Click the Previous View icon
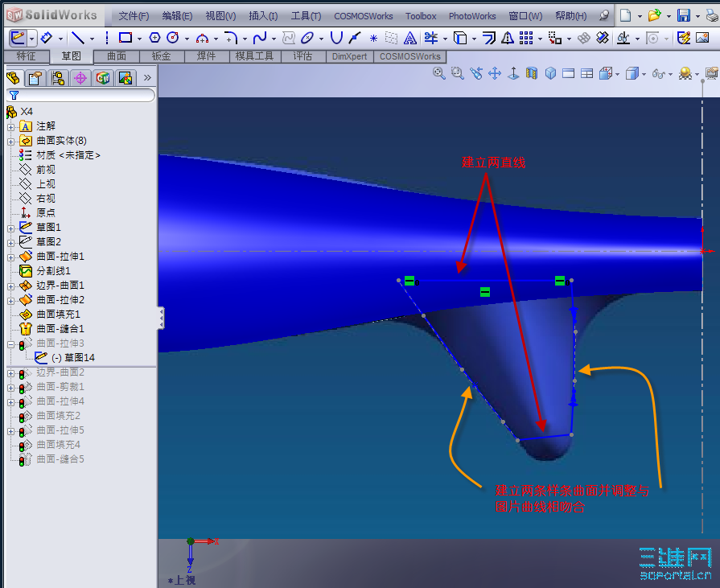The height and width of the screenshot is (588, 720). click(476, 73)
